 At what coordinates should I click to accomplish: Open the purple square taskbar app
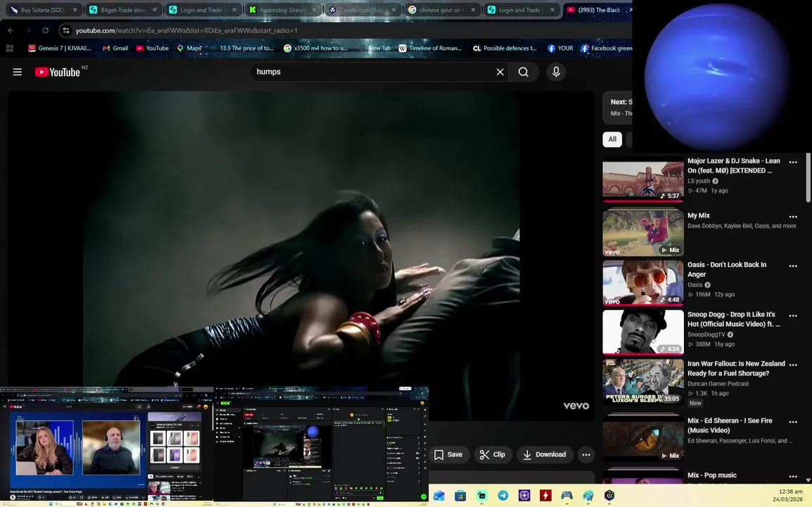point(524,496)
